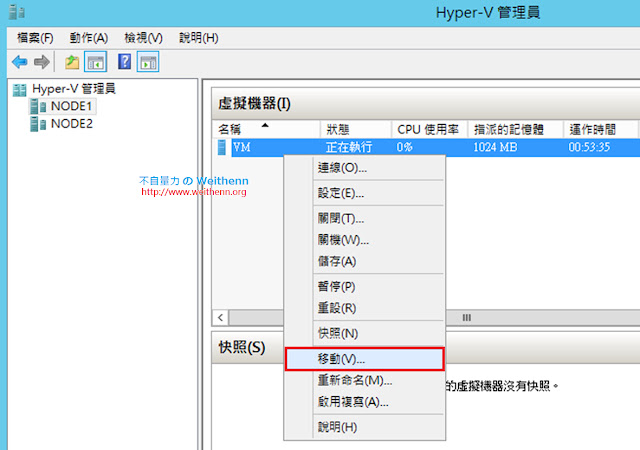Choose 暫停(P) in the context menu

[364, 286]
